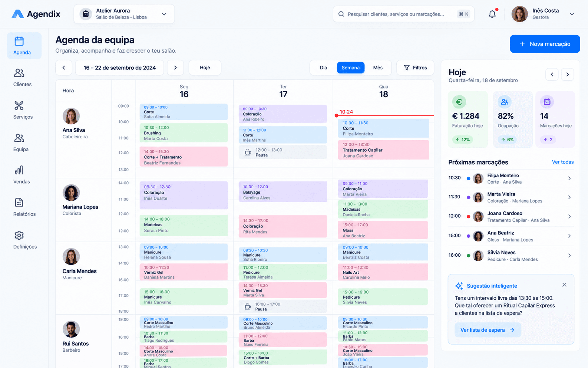
Task: Open Ver todas upcoming appointments
Action: point(562,162)
